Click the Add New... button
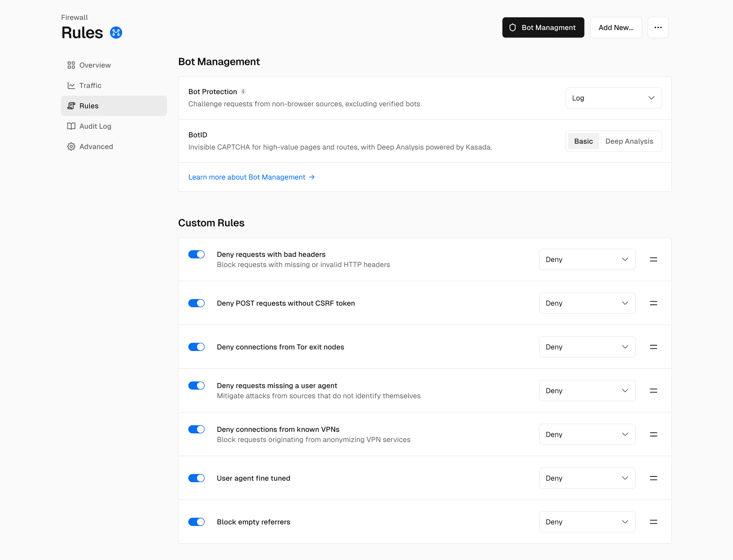733x560 pixels. [615, 27]
